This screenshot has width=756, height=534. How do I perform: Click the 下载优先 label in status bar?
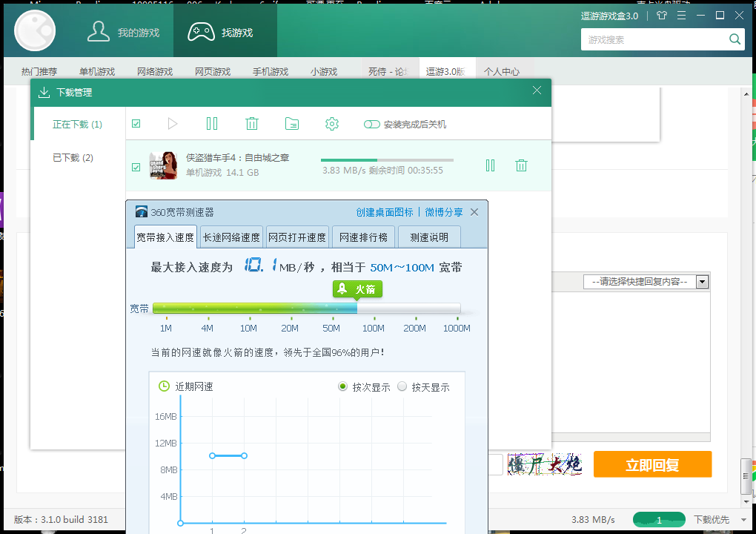point(712,519)
